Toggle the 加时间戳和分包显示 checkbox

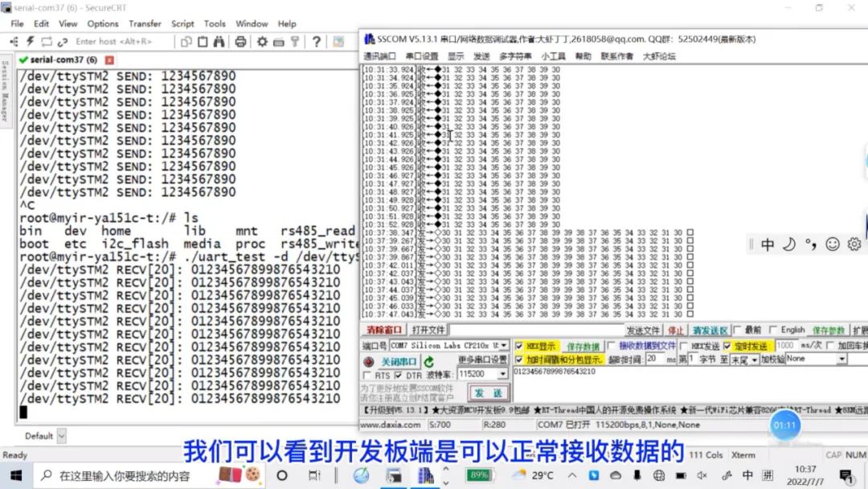[x=518, y=360]
